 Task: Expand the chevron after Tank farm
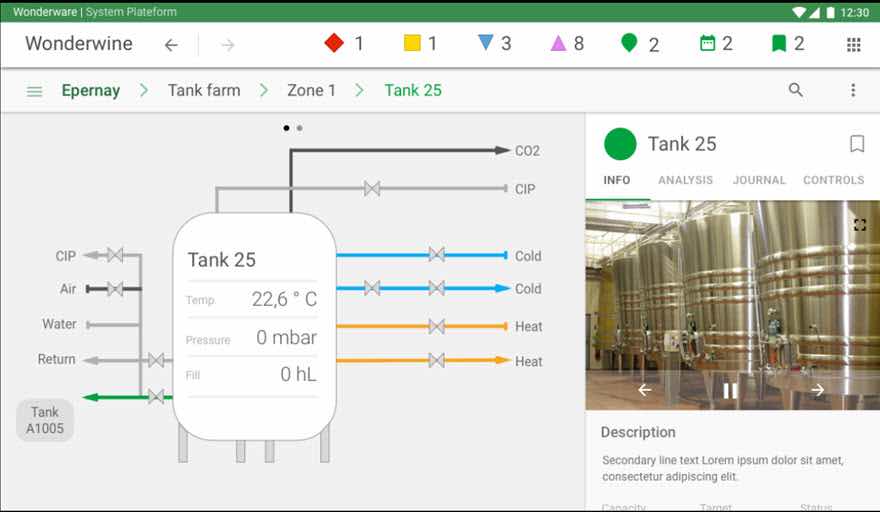pyautogui.click(x=264, y=90)
